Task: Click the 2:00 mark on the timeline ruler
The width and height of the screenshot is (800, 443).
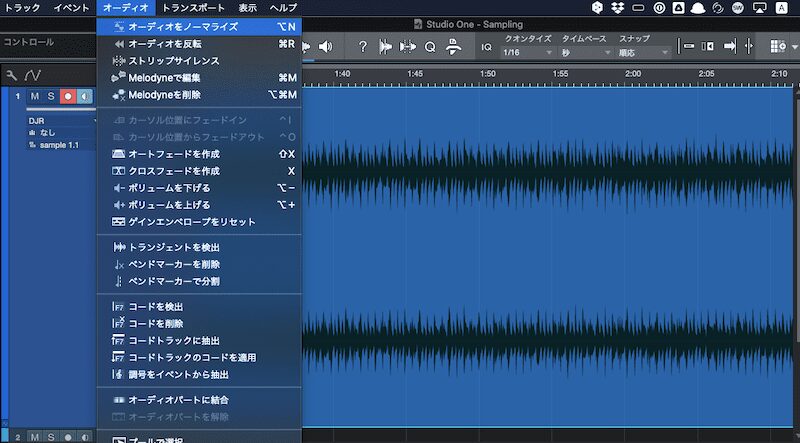Action: coord(633,73)
